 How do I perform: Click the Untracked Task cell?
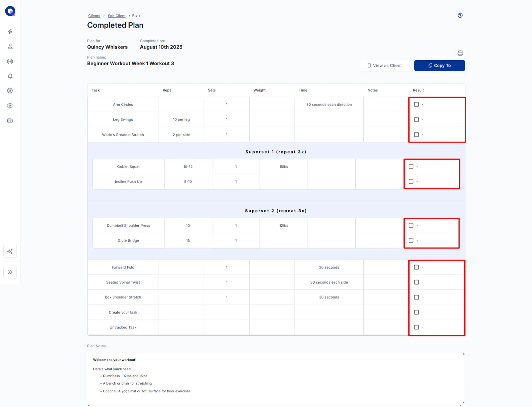[x=123, y=327]
